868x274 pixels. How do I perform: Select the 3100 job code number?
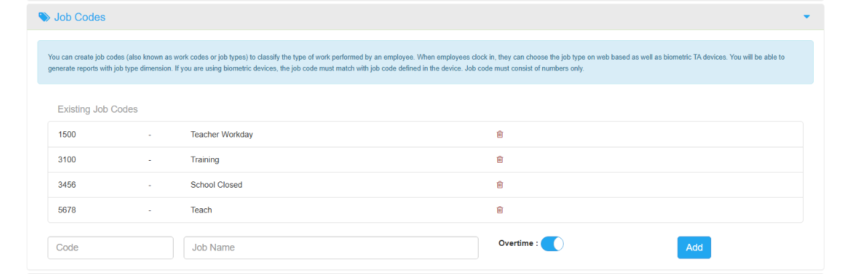(67, 160)
